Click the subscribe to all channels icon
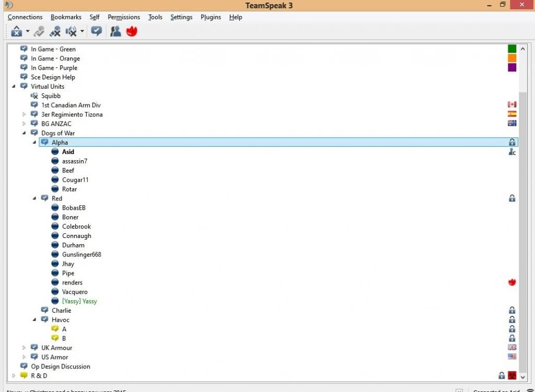Screen dimensions: 535x392 [96, 31]
